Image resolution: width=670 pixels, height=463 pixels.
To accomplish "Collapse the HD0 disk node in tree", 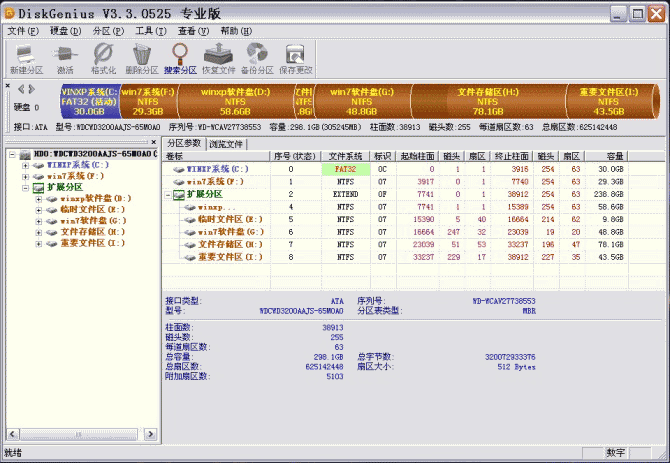I will pos(12,154).
